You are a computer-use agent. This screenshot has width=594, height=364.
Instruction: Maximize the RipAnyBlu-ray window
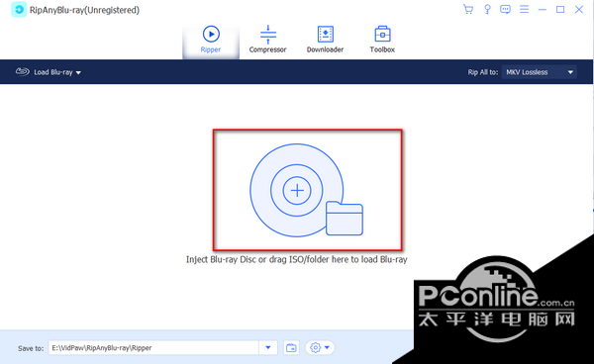coord(560,10)
